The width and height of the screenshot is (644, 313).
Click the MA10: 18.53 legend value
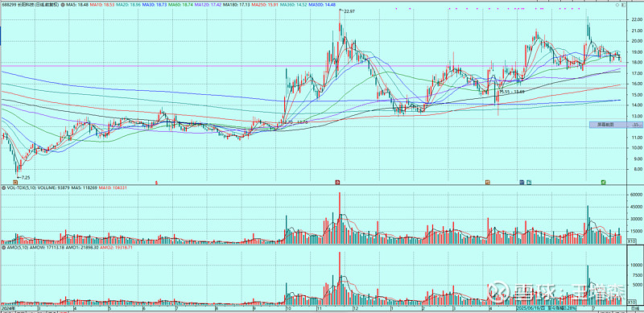coord(102,5)
